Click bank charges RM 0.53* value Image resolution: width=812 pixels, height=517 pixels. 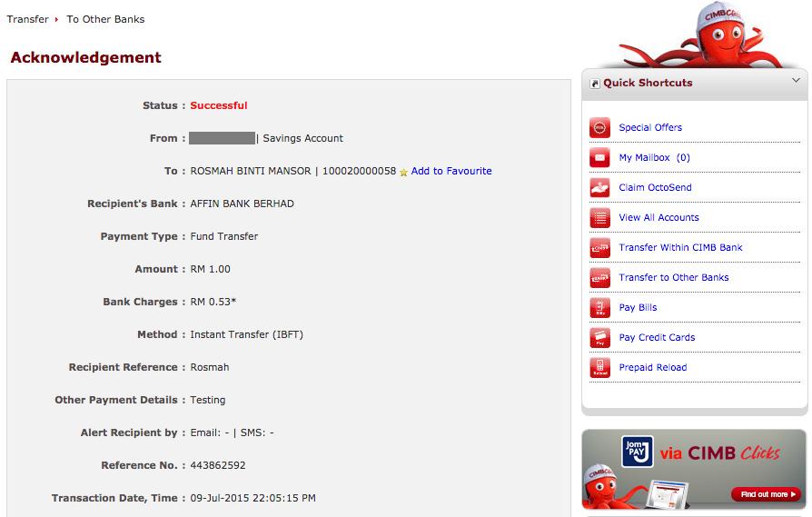click(x=213, y=302)
